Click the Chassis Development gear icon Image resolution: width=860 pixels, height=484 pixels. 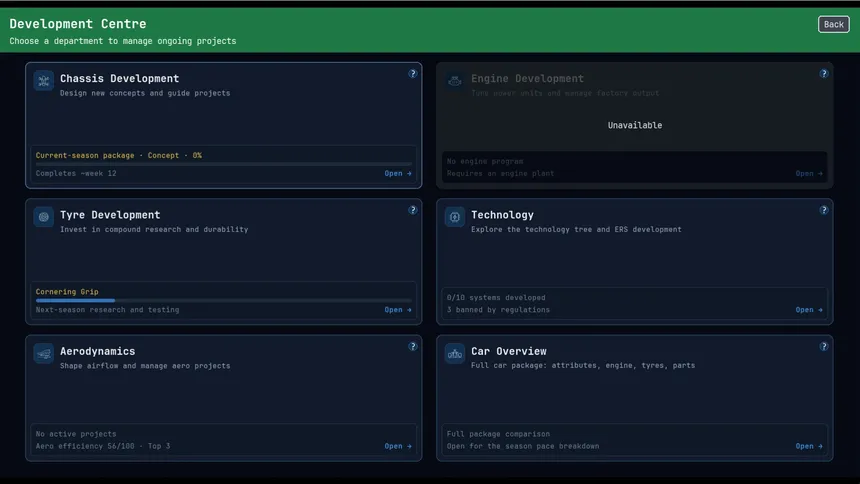(43, 81)
